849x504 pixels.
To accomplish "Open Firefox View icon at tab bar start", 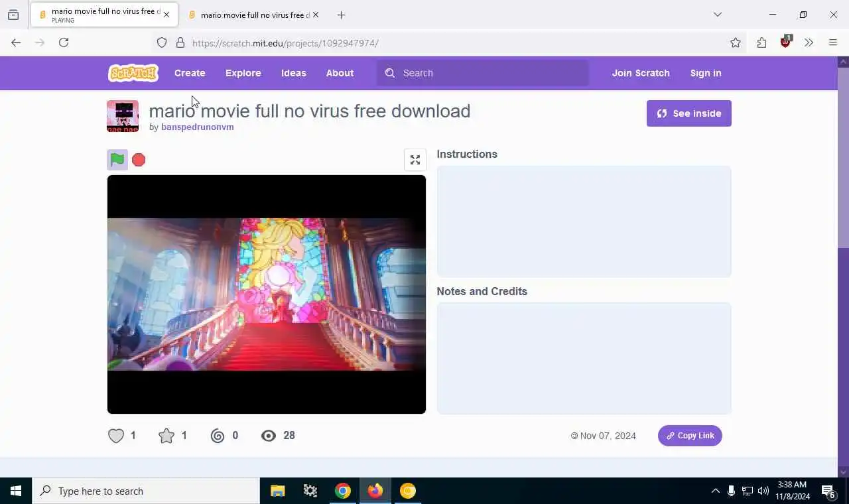I will click(13, 15).
